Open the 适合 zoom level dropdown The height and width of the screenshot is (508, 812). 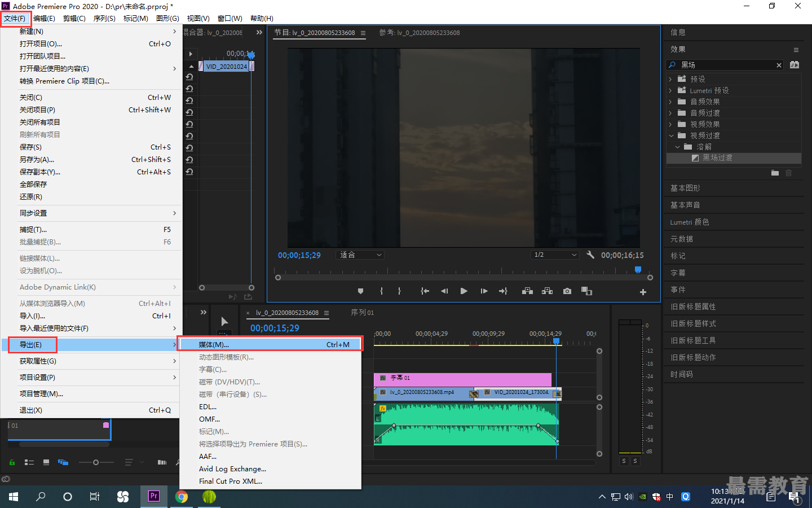(x=360, y=255)
